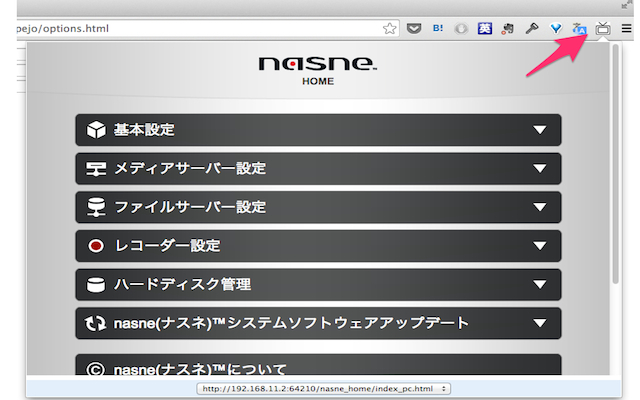Viewport: 640px width, 400px height.
Task: Click the cube icon beside 基本設定
Action: 96,130
